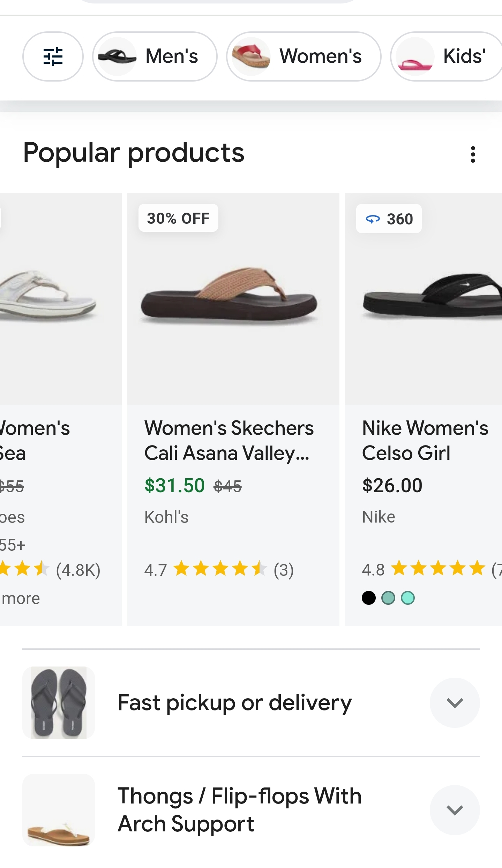This screenshot has height=868, width=502.
Task: Click the Skechers star rating
Action: (220, 570)
